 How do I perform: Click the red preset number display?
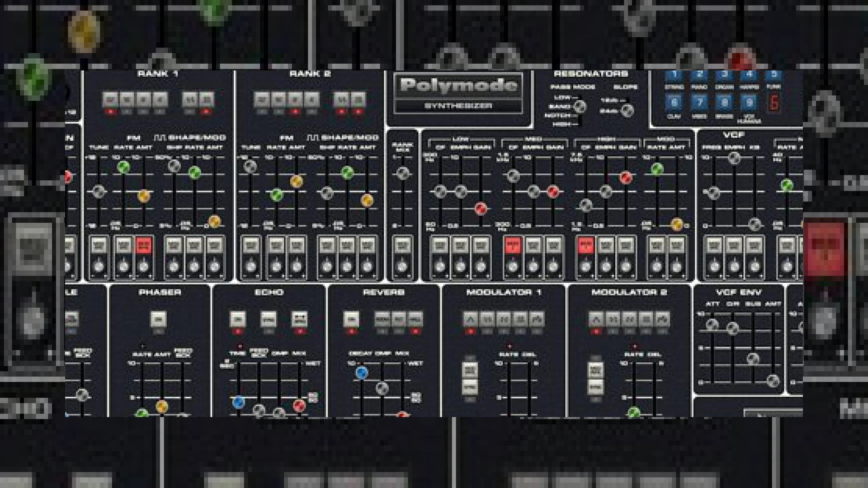coord(774,103)
